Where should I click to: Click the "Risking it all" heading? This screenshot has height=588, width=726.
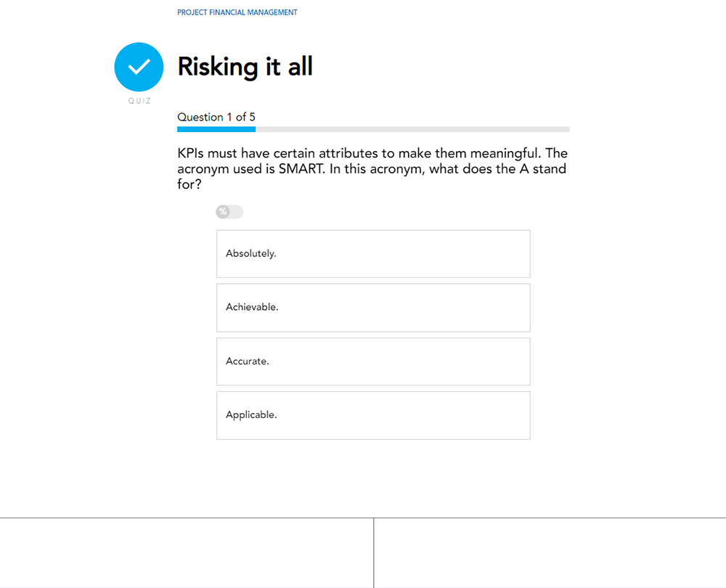[245, 67]
